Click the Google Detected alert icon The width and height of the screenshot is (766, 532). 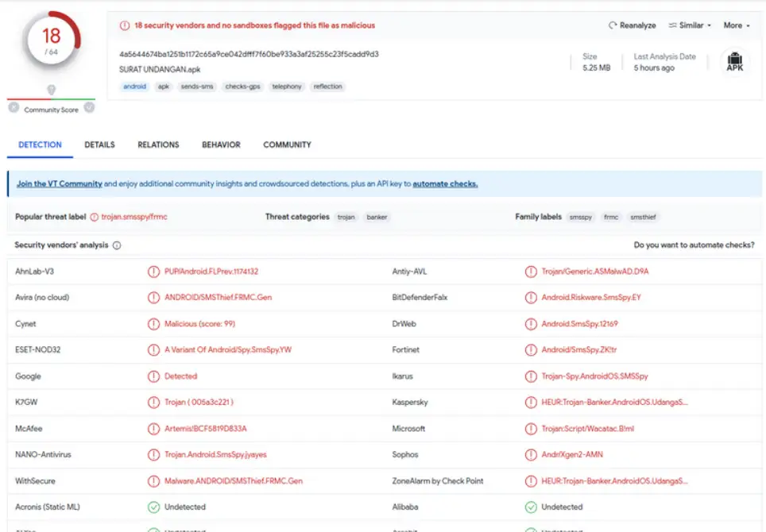tap(153, 376)
